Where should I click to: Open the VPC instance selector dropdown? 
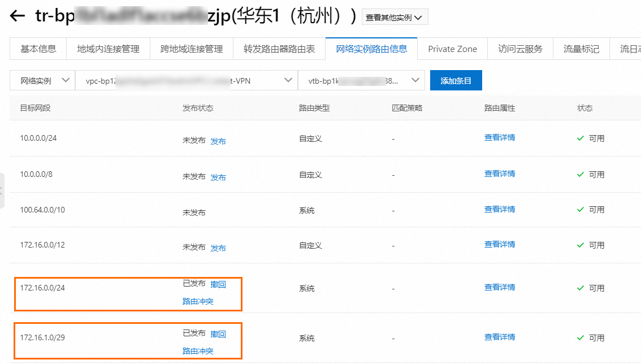click(x=187, y=80)
